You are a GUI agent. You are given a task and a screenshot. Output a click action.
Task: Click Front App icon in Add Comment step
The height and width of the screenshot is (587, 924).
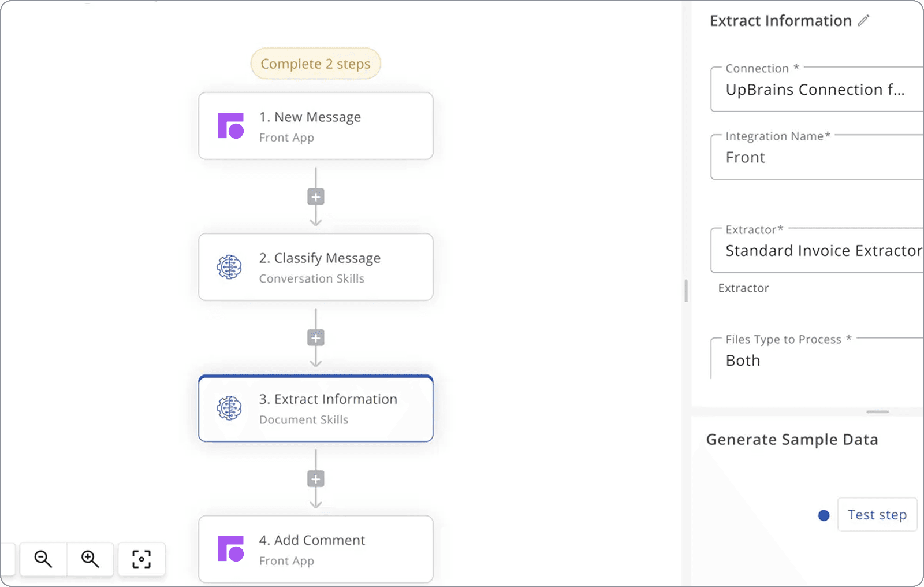click(x=231, y=549)
